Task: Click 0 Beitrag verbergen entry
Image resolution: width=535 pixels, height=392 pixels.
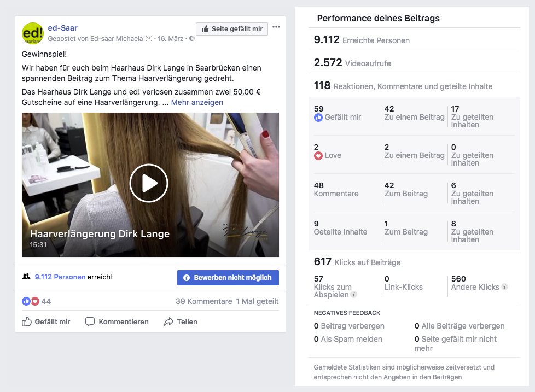Action: (349, 326)
